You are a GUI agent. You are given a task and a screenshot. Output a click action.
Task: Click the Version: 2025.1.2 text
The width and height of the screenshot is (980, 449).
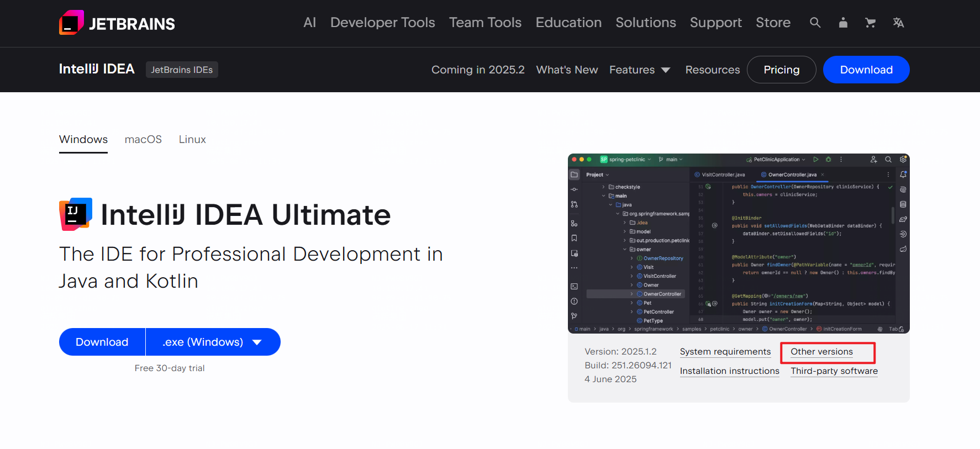(x=620, y=352)
